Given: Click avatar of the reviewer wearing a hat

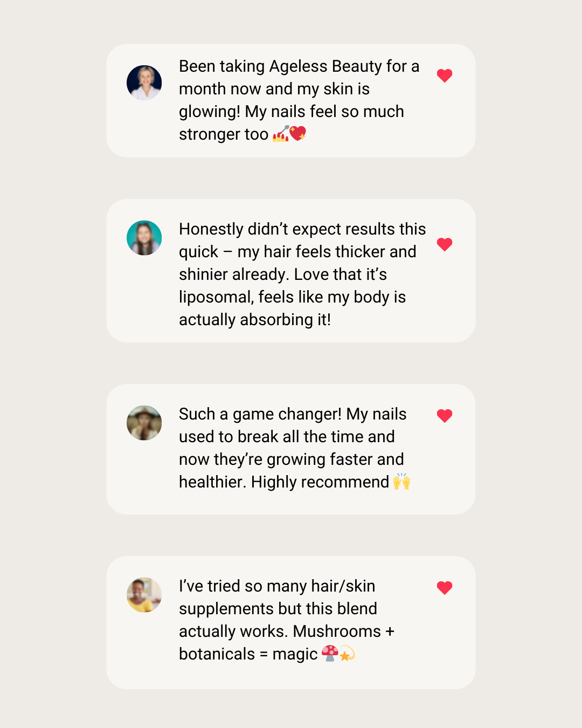Looking at the screenshot, I should point(144,423).
